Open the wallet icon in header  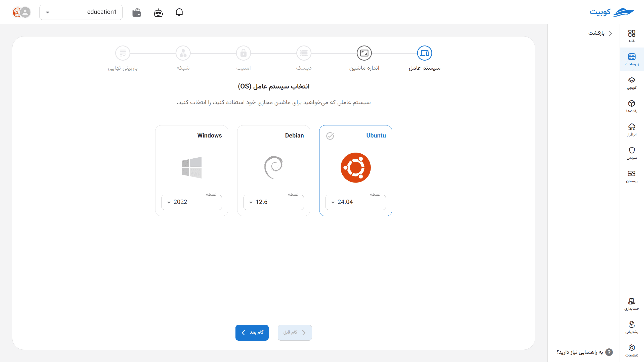[137, 12]
